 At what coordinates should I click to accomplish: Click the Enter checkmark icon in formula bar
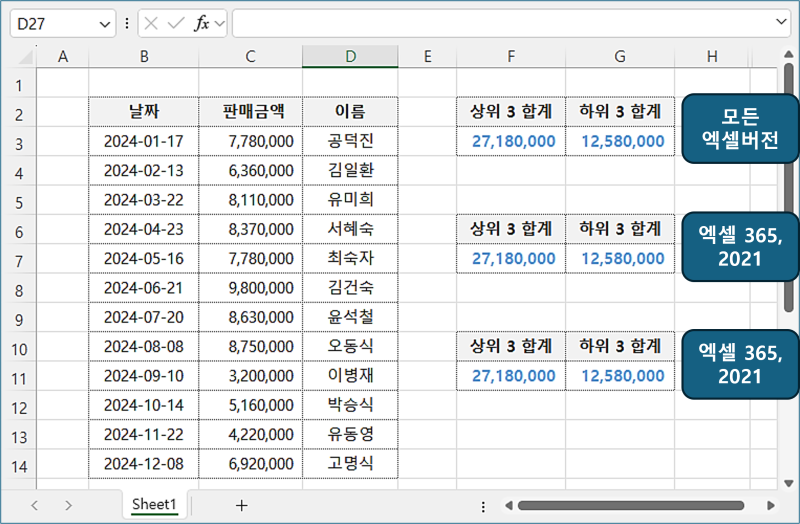coord(177,23)
